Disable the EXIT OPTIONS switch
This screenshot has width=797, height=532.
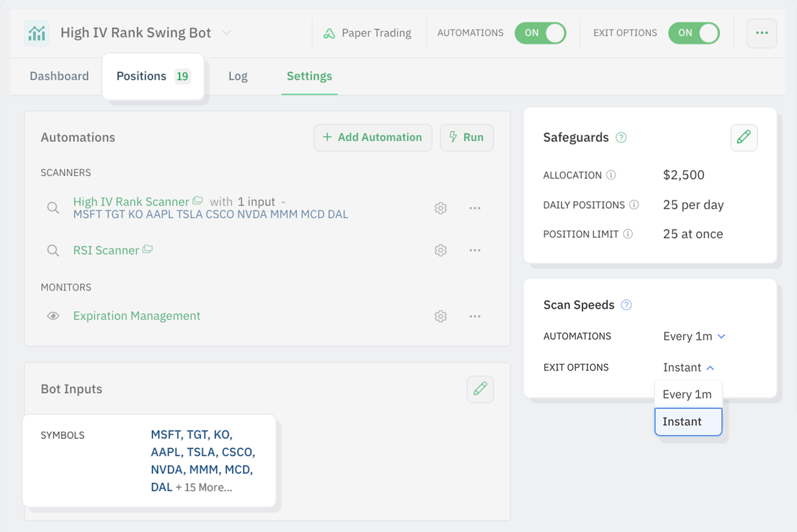694,33
